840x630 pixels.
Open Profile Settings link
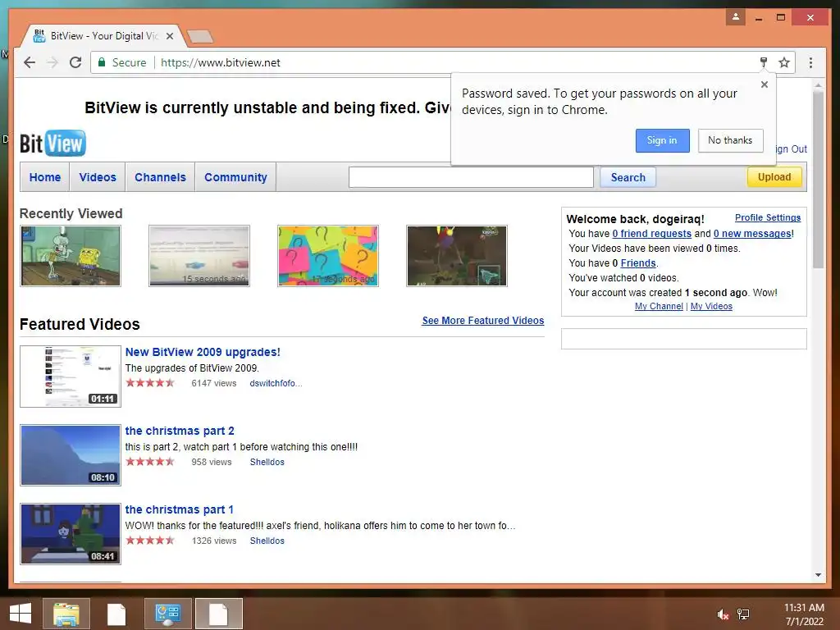(768, 217)
